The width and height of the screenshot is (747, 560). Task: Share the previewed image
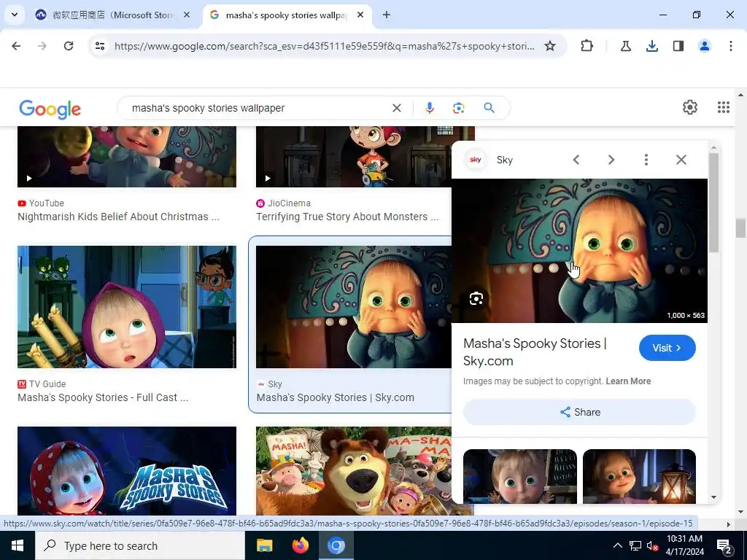tap(579, 412)
